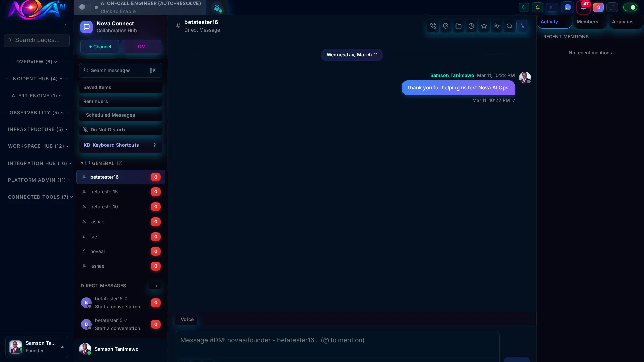
Task: Star the betatester16 conversation
Action: [484, 26]
